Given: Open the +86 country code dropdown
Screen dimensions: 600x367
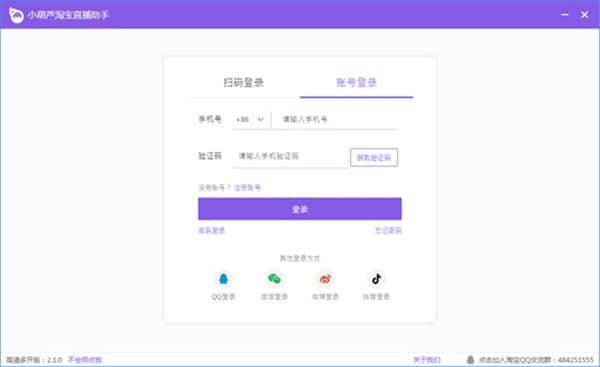Looking at the screenshot, I should click(x=250, y=119).
